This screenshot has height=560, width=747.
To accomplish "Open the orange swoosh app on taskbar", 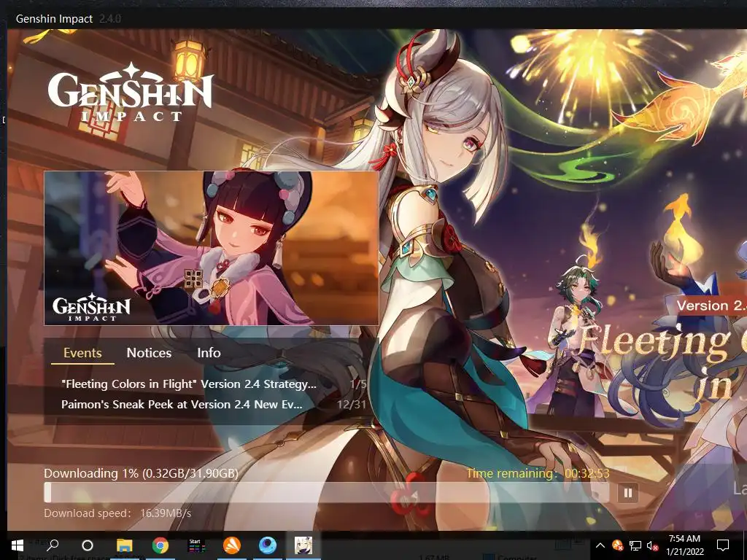I will tap(232, 545).
